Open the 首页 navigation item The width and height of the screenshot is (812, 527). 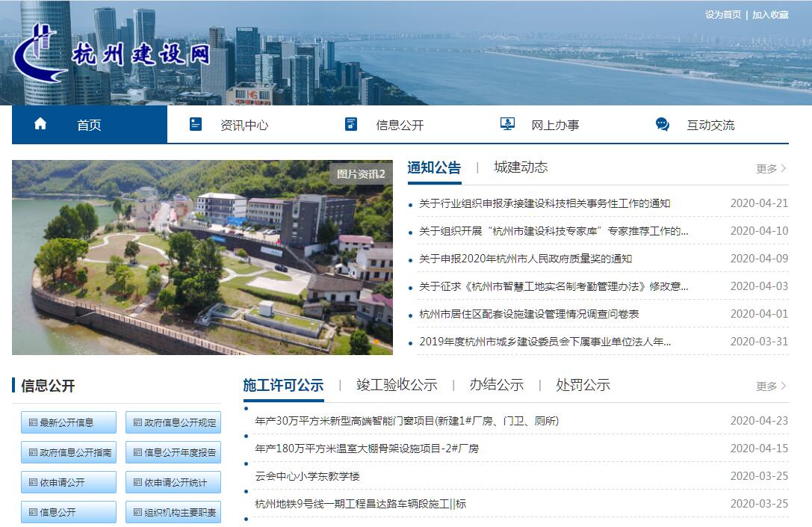click(89, 125)
